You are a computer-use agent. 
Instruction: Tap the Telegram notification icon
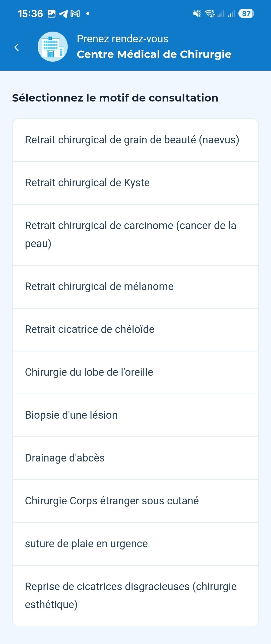[x=63, y=14]
